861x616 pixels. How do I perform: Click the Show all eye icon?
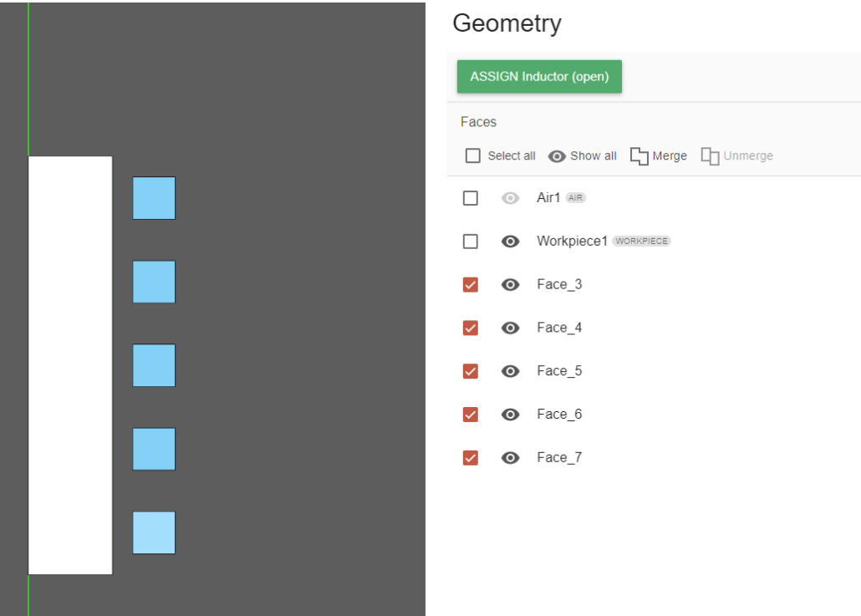(558, 156)
